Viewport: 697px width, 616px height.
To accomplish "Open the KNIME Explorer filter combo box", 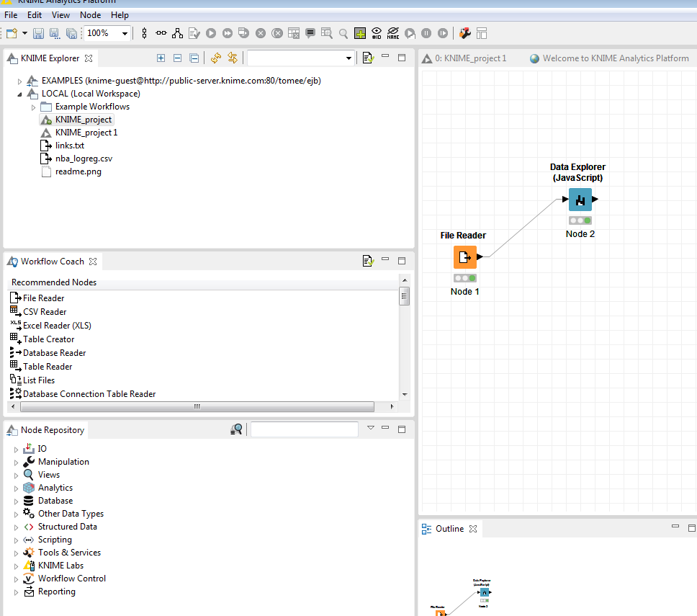I will click(301, 58).
